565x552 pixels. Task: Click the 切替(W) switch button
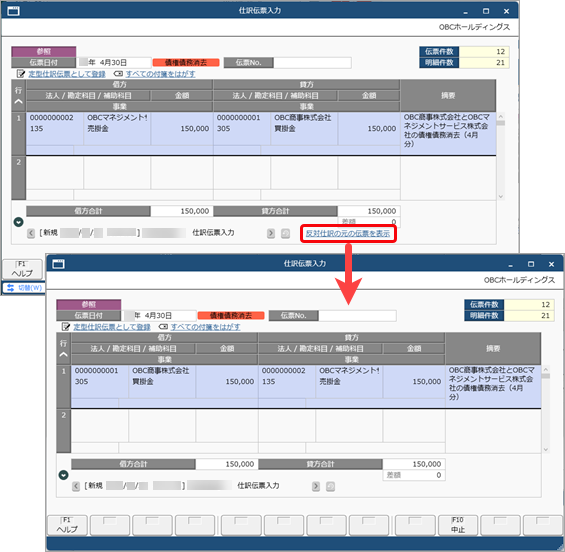coord(25,288)
